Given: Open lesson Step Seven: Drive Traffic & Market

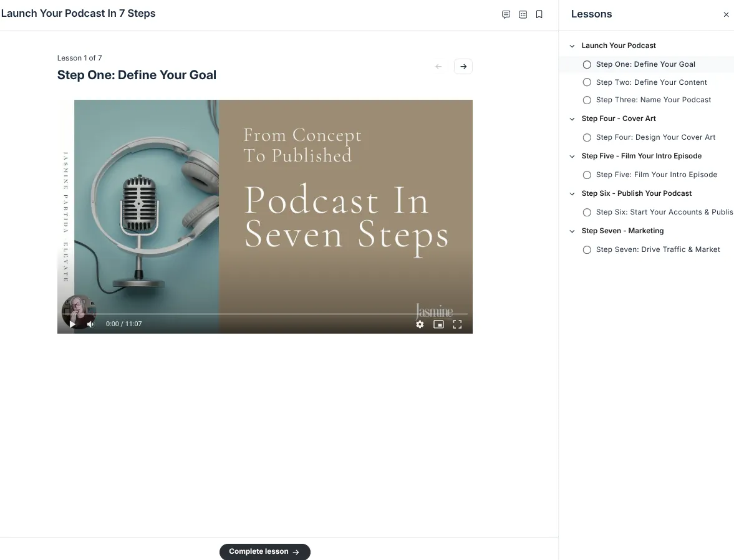Looking at the screenshot, I should pyautogui.click(x=658, y=249).
